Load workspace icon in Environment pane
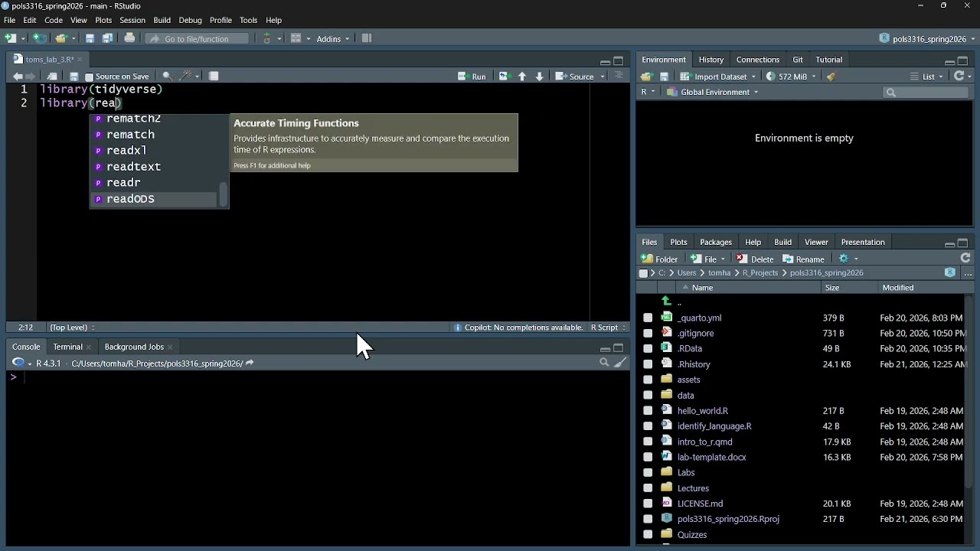The height and width of the screenshot is (551, 980). (646, 77)
